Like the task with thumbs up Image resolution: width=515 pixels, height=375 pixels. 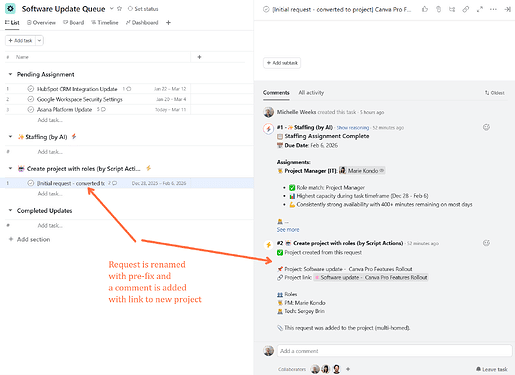coord(425,9)
